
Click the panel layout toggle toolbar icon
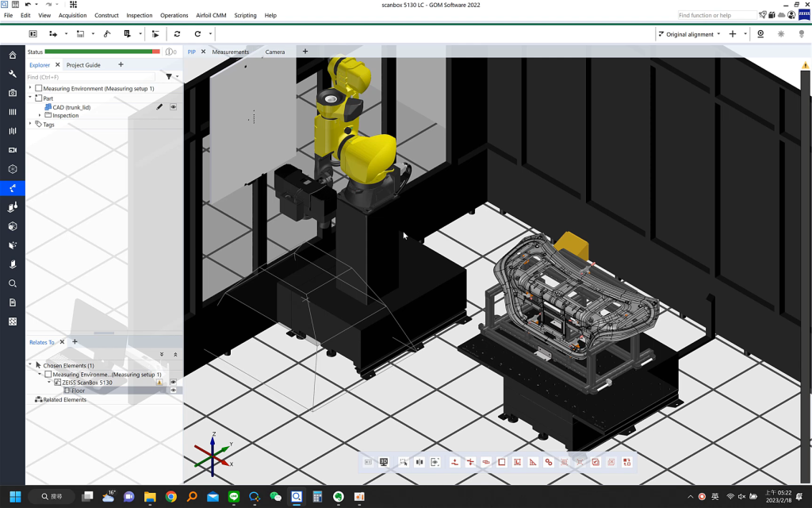tap(33, 33)
